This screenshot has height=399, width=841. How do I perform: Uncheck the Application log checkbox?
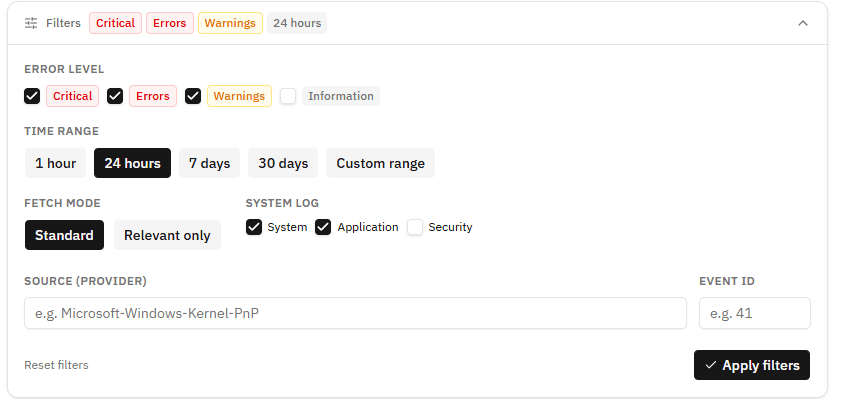coord(323,227)
